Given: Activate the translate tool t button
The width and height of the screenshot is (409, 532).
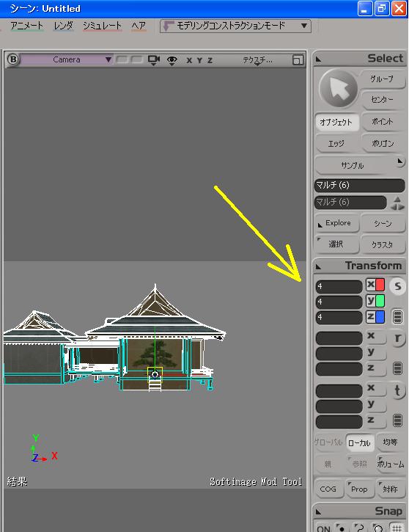Looking at the screenshot, I should pyautogui.click(x=398, y=391).
